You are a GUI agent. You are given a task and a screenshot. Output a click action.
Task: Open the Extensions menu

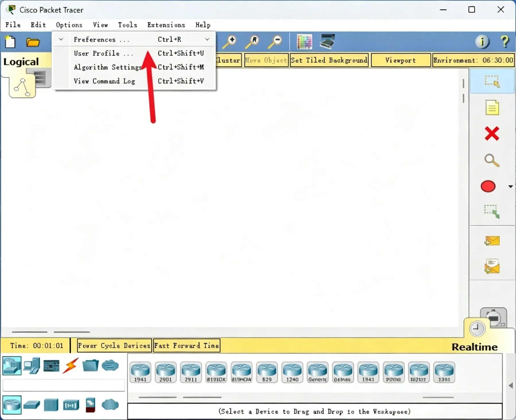166,25
